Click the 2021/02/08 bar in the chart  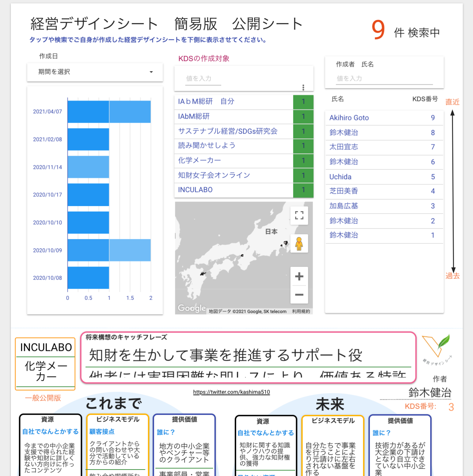(x=88, y=139)
